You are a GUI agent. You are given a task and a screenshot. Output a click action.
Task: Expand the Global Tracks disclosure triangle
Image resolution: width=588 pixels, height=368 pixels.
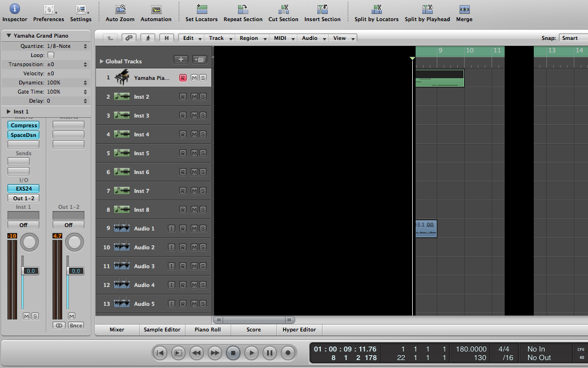coord(102,61)
